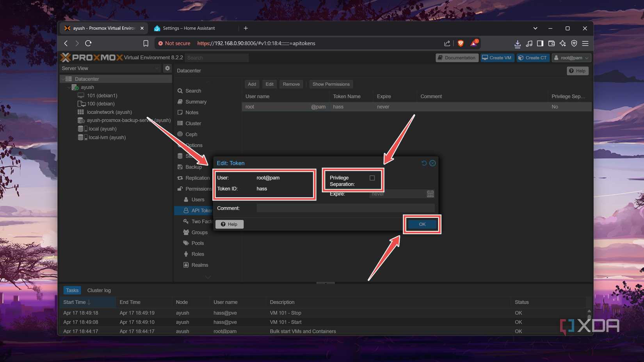This screenshot has width=644, height=362.
Task: Select the Pools sidebar icon
Action: (186, 243)
